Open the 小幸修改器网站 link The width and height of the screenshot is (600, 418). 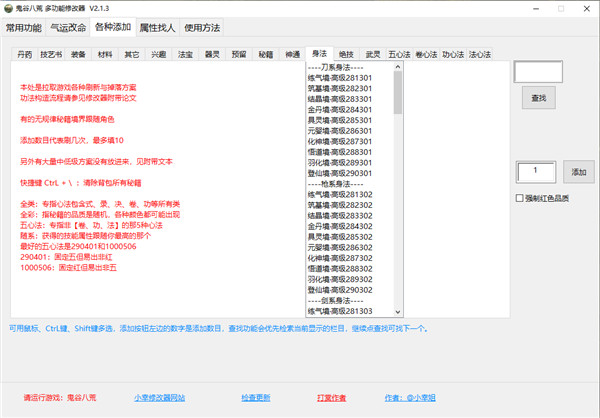coord(160,398)
